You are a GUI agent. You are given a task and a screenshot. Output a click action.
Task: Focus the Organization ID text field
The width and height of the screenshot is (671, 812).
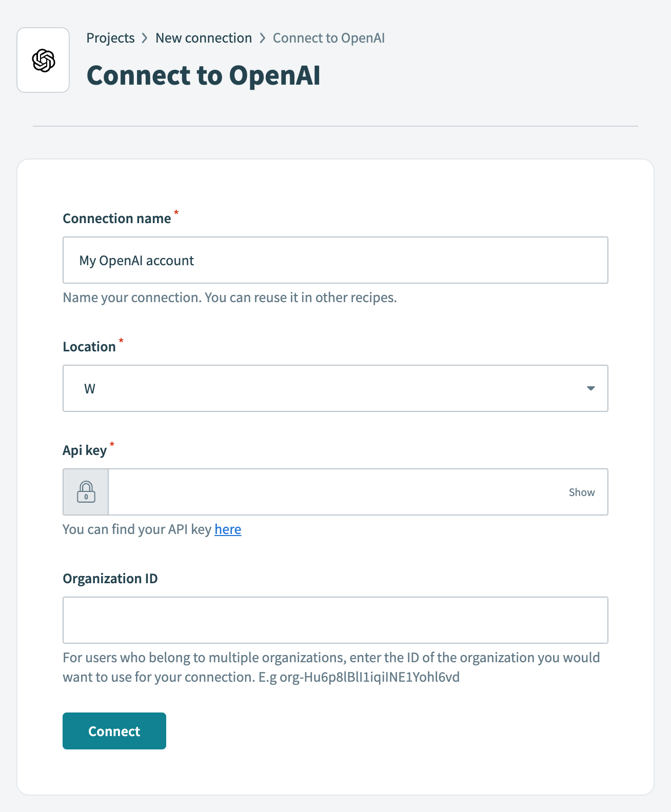pyautogui.click(x=336, y=620)
